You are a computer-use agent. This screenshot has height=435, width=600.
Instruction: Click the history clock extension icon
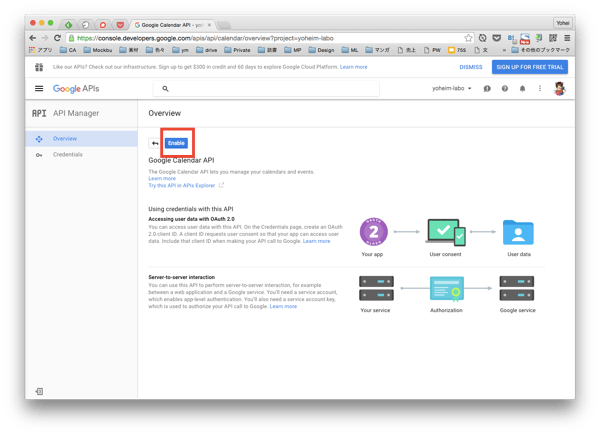click(483, 38)
